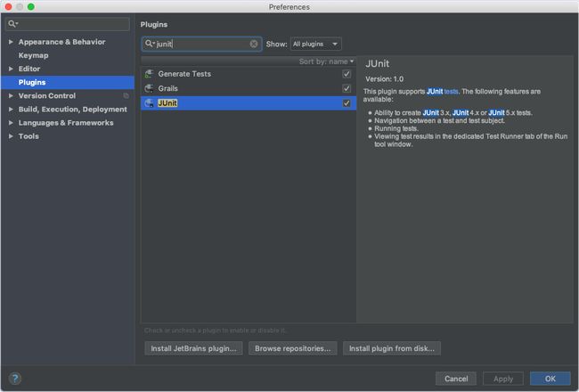Open Languages & Frameworks category
The width and height of the screenshot is (579, 392).
(66, 123)
